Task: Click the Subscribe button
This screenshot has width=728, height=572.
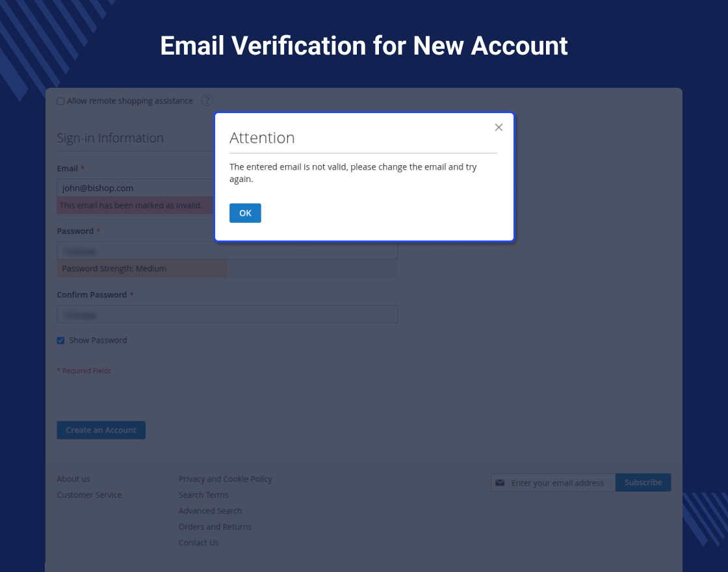Action: pos(643,483)
